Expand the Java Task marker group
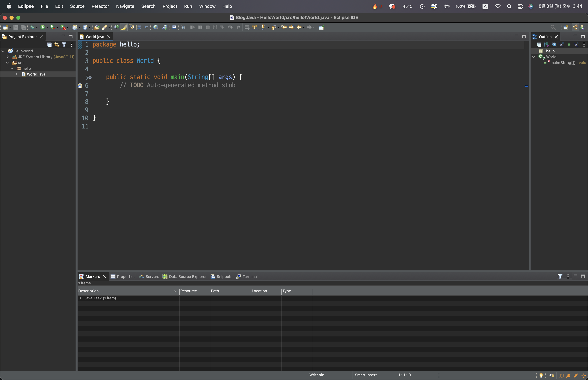The width and height of the screenshot is (588, 380). 80,298
